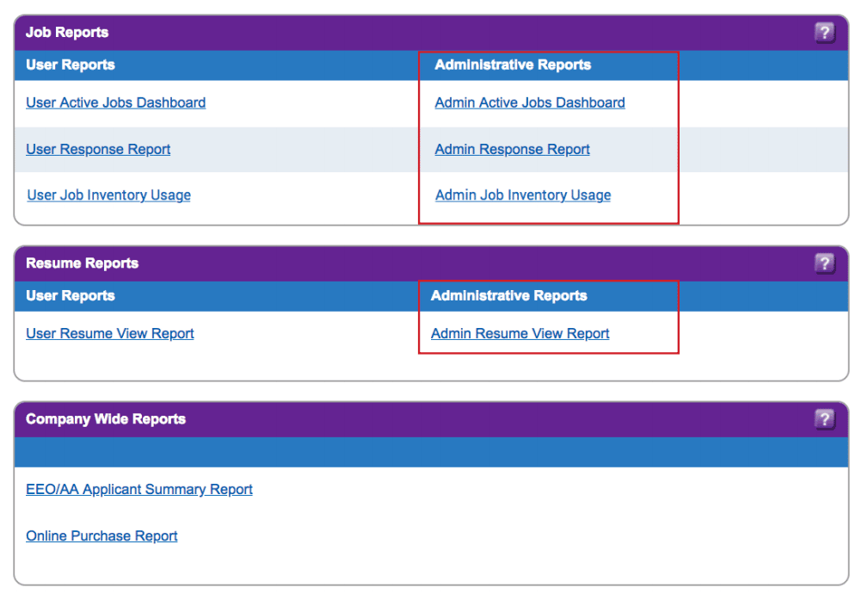This screenshot has height=600, width=868.
Task: Click User Reports heading under Job Reports
Action: (x=70, y=65)
